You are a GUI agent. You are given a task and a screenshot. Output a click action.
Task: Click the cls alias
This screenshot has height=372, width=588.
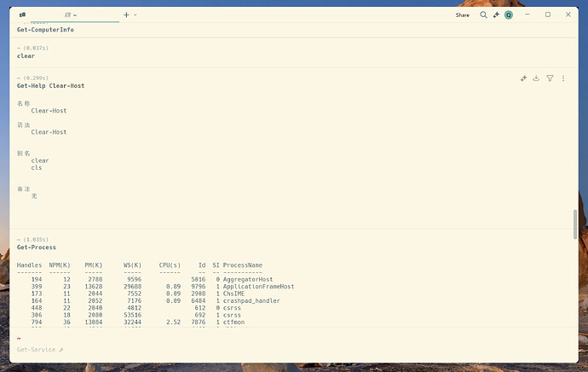(37, 168)
